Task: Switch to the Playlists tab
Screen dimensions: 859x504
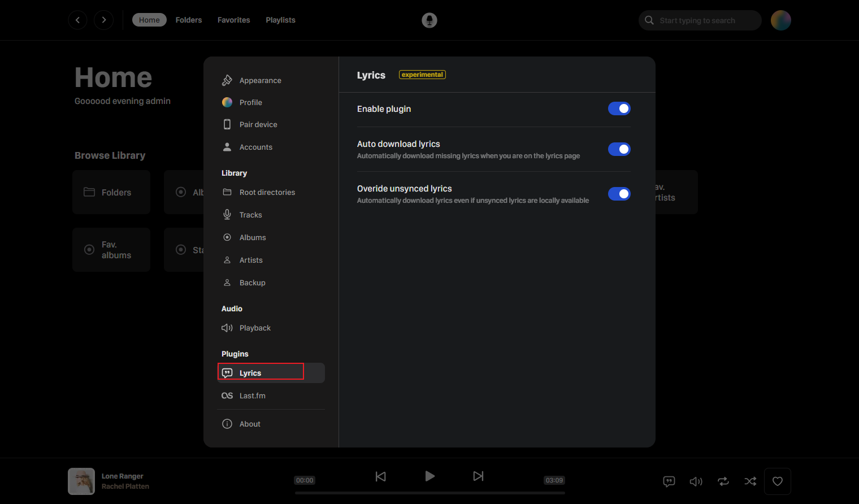Action: pos(280,20)
